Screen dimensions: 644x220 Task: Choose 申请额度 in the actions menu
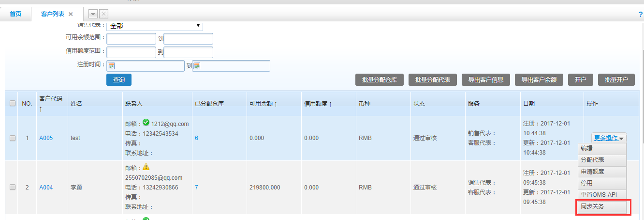(602, 172)
